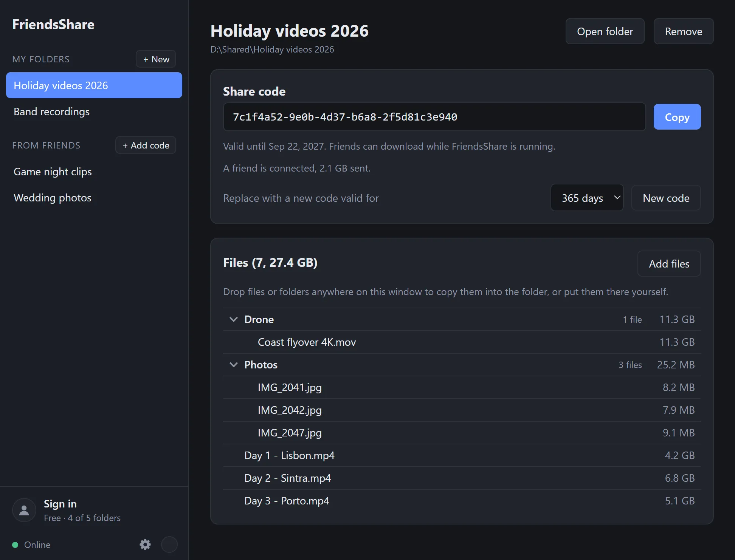Open settings via the gear icon
The image size is (735, 560).
(145, 545)
